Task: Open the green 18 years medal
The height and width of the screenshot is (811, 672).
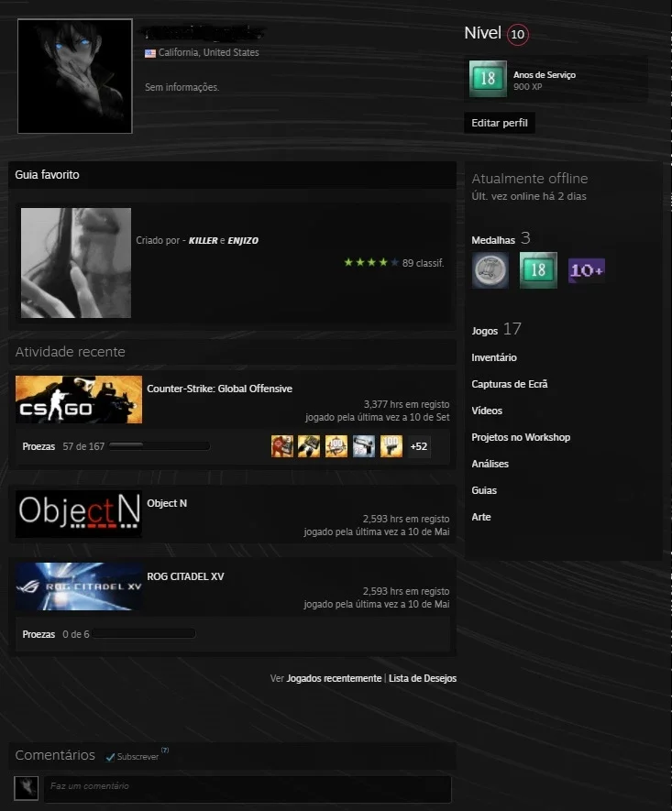Action: point(538,270)
